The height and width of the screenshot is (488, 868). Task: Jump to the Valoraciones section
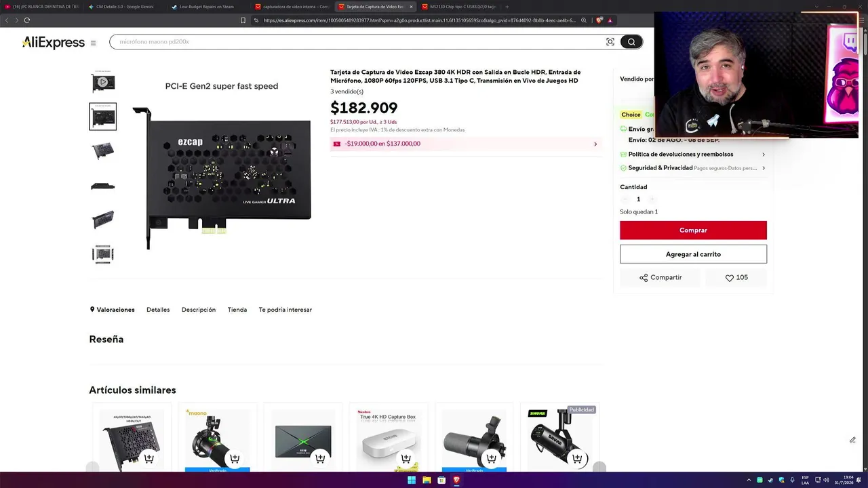click(x=113, y=310)
